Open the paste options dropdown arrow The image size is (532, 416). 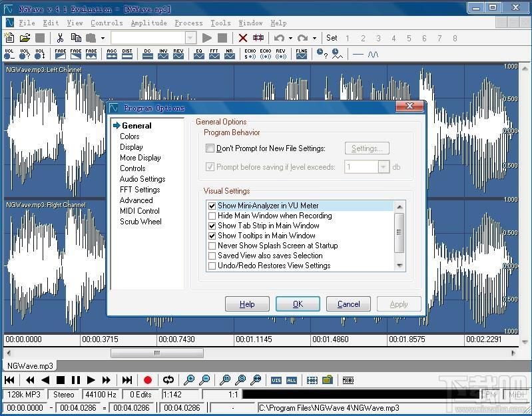coord(103,38)
